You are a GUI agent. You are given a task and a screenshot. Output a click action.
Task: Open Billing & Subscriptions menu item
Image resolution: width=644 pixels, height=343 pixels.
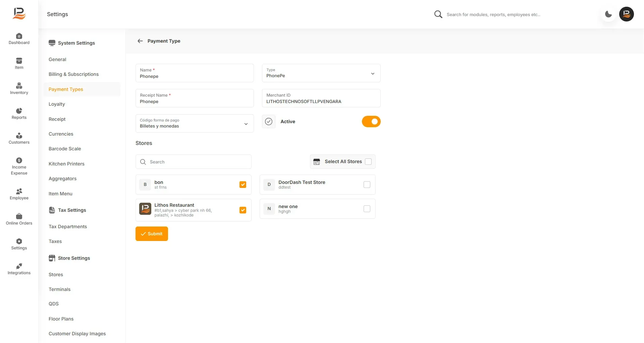pyautogui.click(x=74, y=74)
